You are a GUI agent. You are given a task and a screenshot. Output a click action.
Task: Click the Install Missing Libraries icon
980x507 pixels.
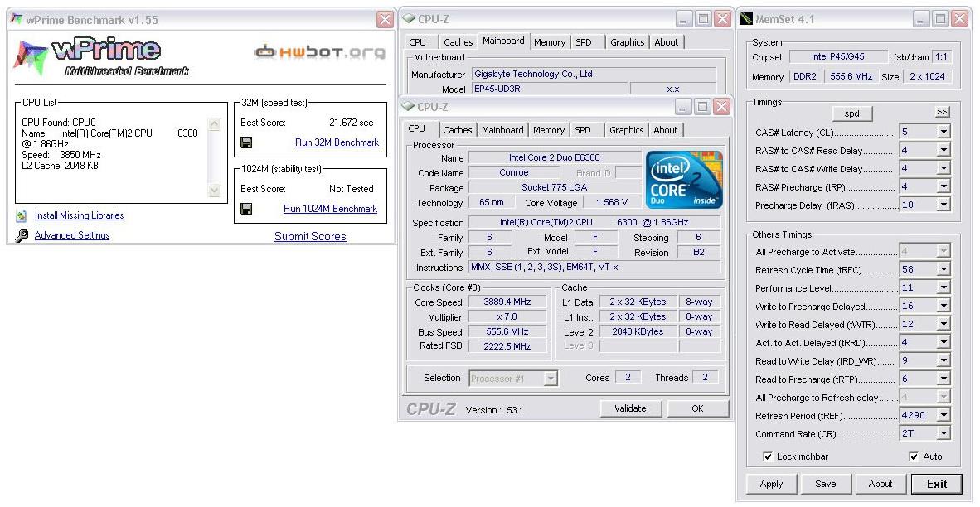[22, 215]
